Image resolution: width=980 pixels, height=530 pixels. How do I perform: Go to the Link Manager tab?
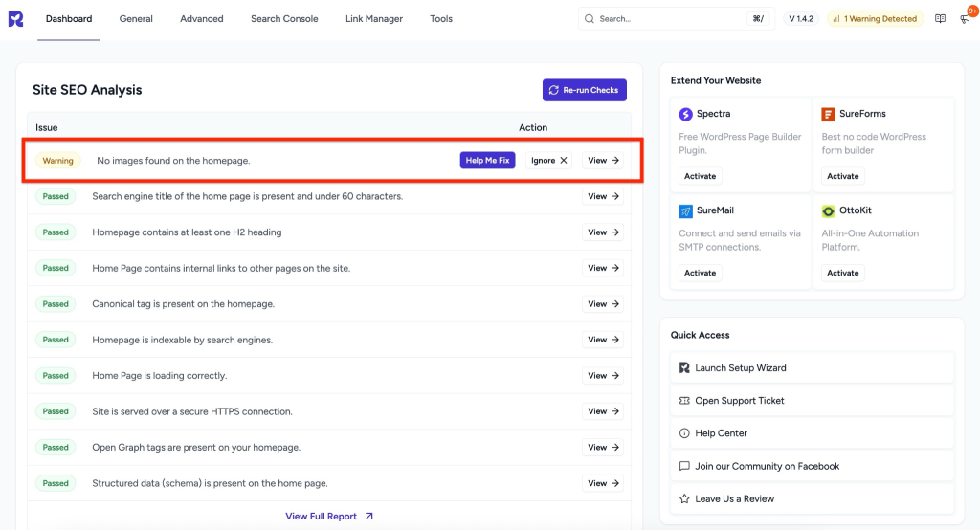pos(374,19)
